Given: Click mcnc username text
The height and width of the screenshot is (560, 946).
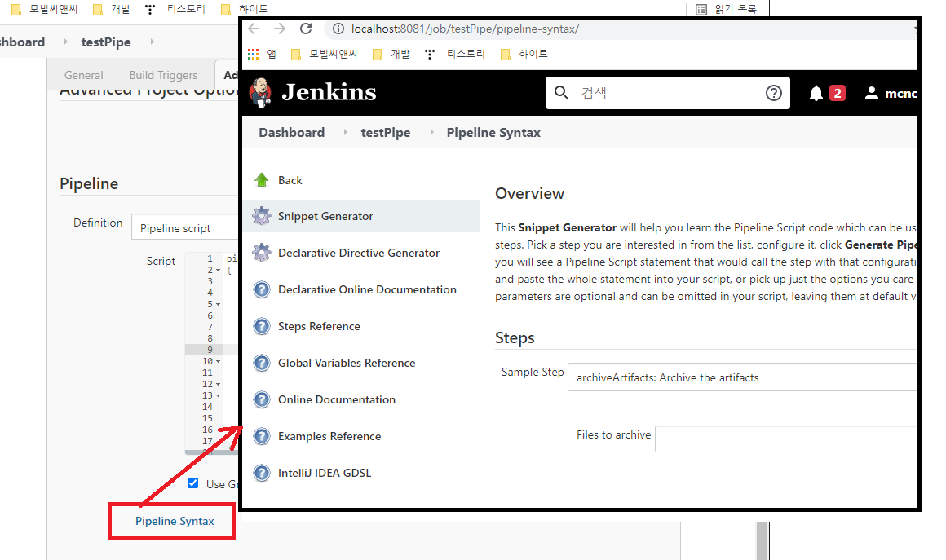Looking at the screenshot, I should click(x=901, y=94).
